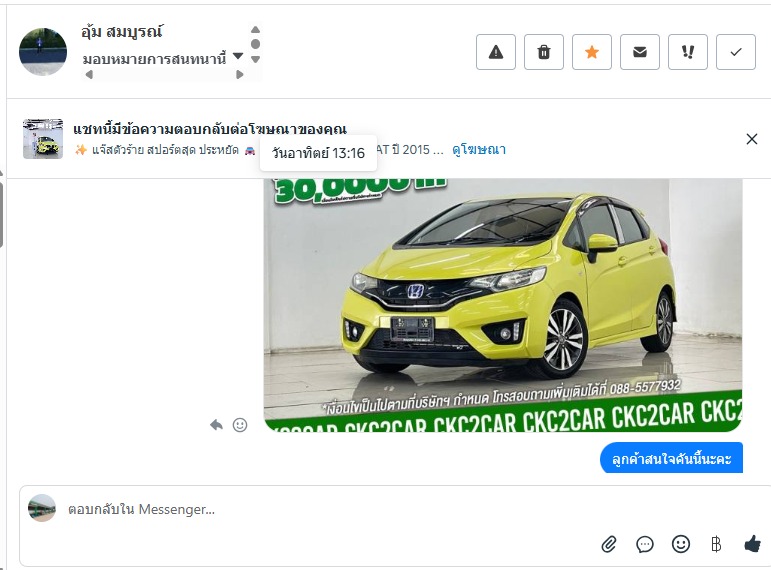
Task: Open saved replies speech bubble icon
Action: point(645,544)
